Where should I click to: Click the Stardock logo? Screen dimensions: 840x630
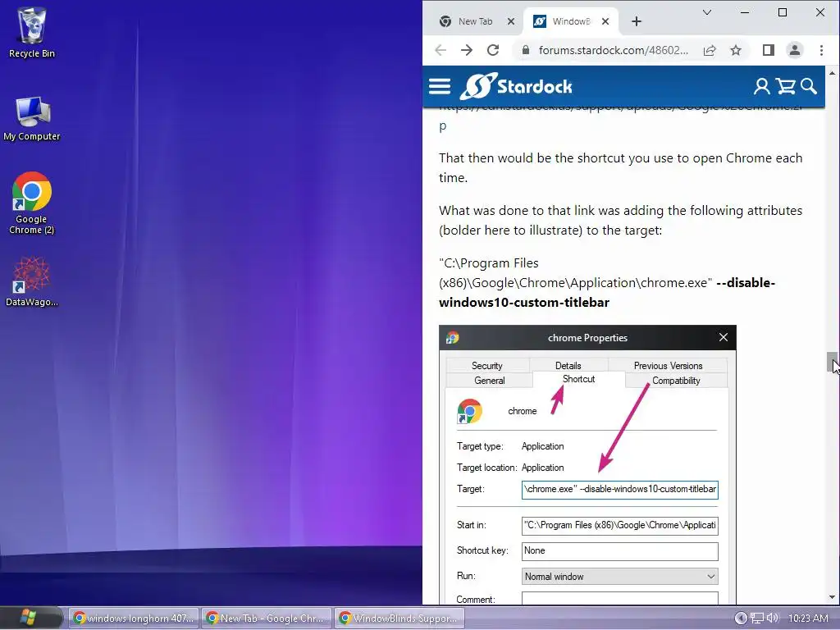point(516,86)
